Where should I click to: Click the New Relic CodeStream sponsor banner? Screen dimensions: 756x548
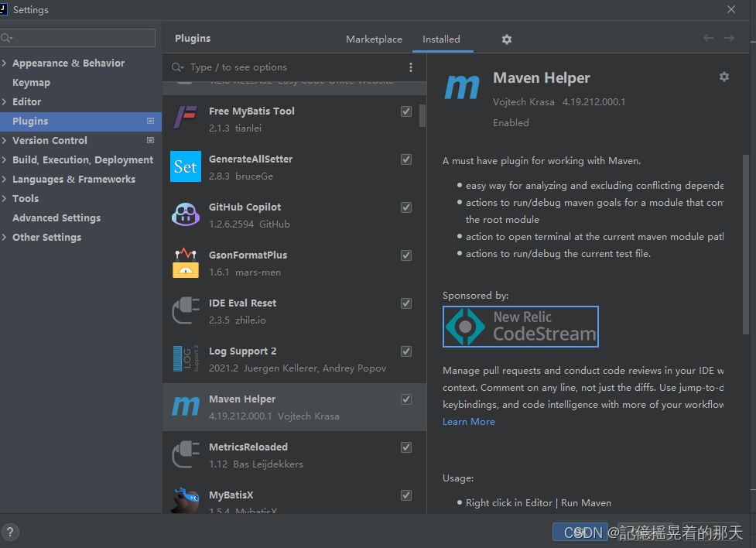click(x=521, y=327)
